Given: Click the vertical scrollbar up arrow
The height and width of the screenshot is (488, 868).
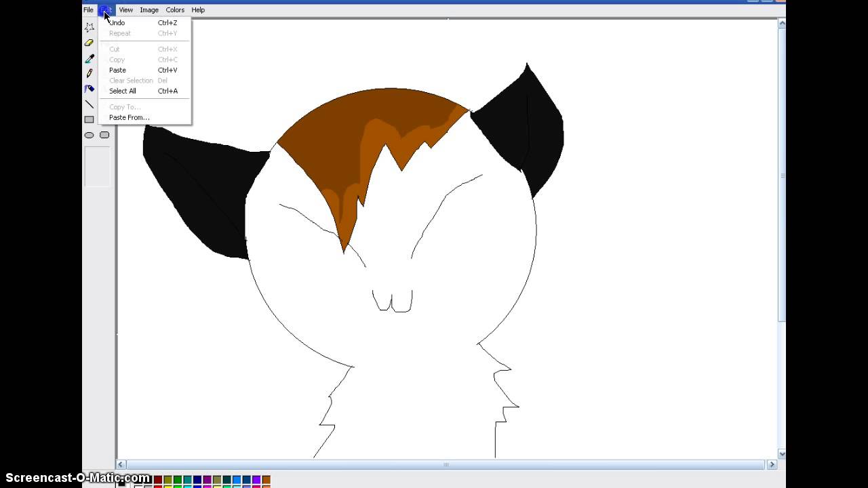Looking at the screenshot, I should [782, 24].
